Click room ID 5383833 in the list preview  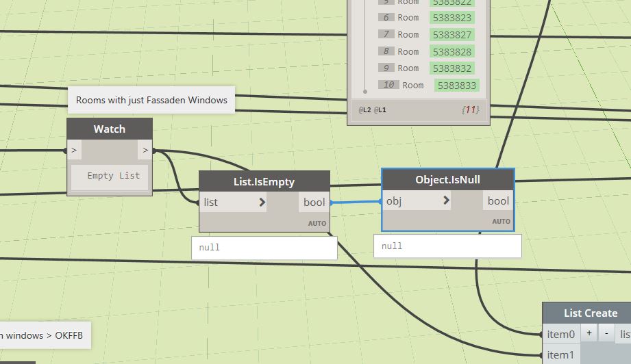(457, 85)
